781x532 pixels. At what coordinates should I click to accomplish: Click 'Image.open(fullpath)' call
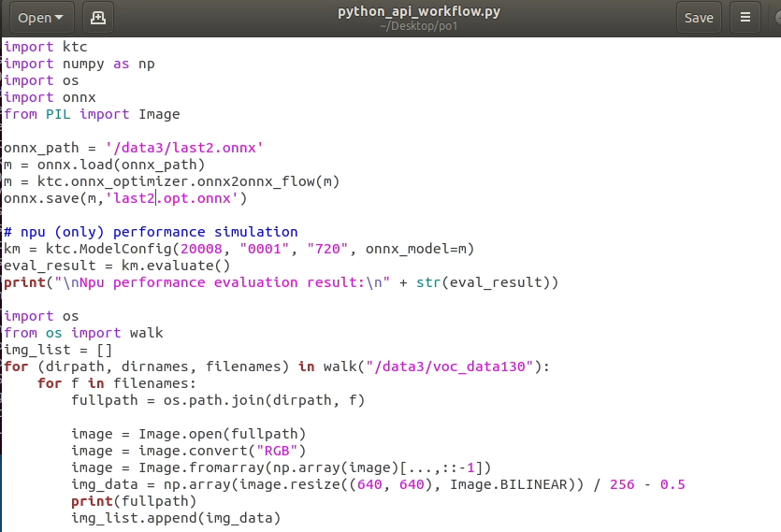click(223, 435)
